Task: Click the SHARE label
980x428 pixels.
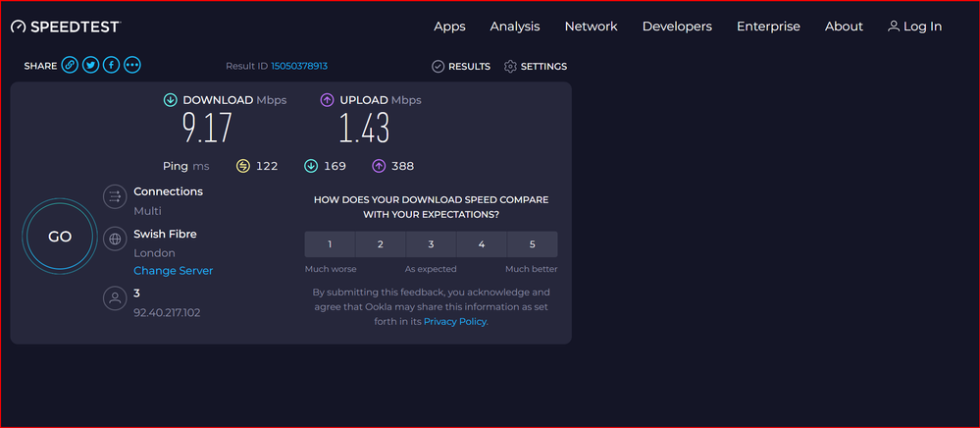Action: (x=40, y=66)
